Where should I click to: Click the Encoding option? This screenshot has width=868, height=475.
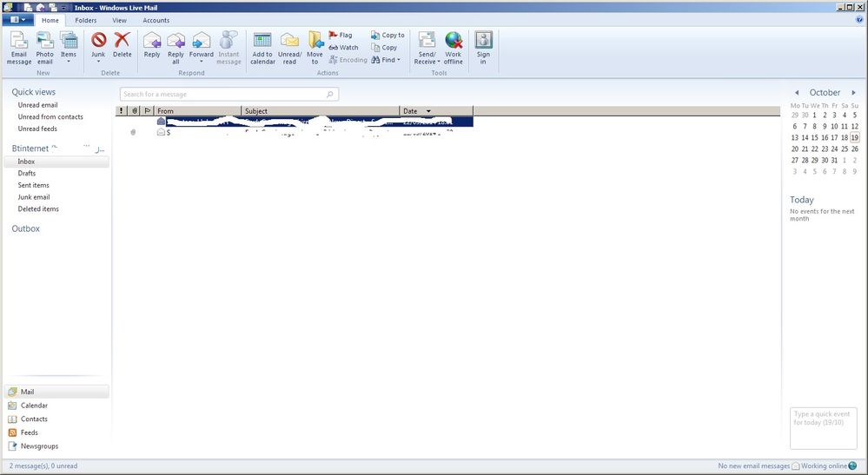[x=348, y=60]
